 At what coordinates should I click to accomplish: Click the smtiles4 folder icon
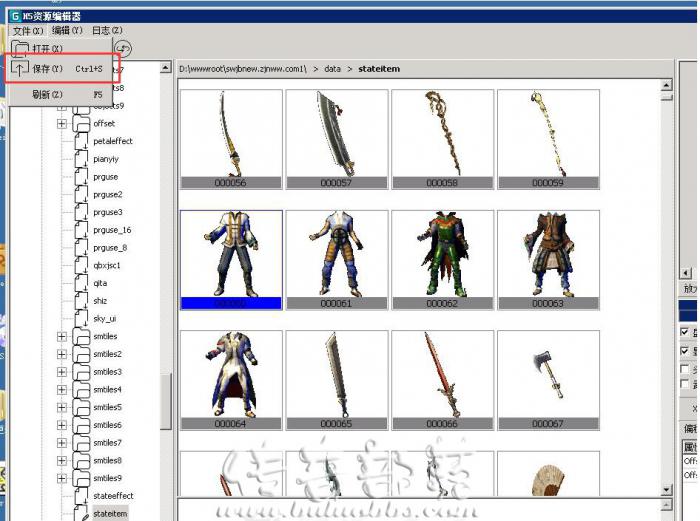(81, 390)
